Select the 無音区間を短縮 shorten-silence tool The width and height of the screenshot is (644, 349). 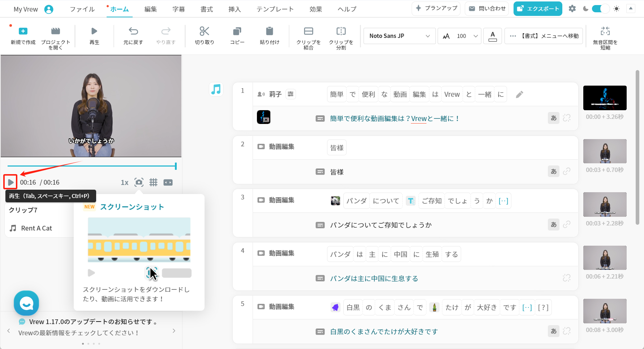[x=605, y=36]
